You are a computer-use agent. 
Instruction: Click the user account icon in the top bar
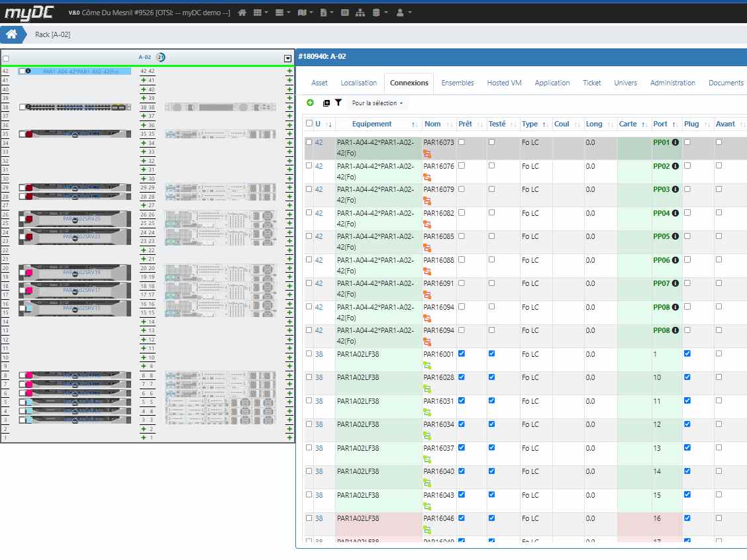pos(401,12)
